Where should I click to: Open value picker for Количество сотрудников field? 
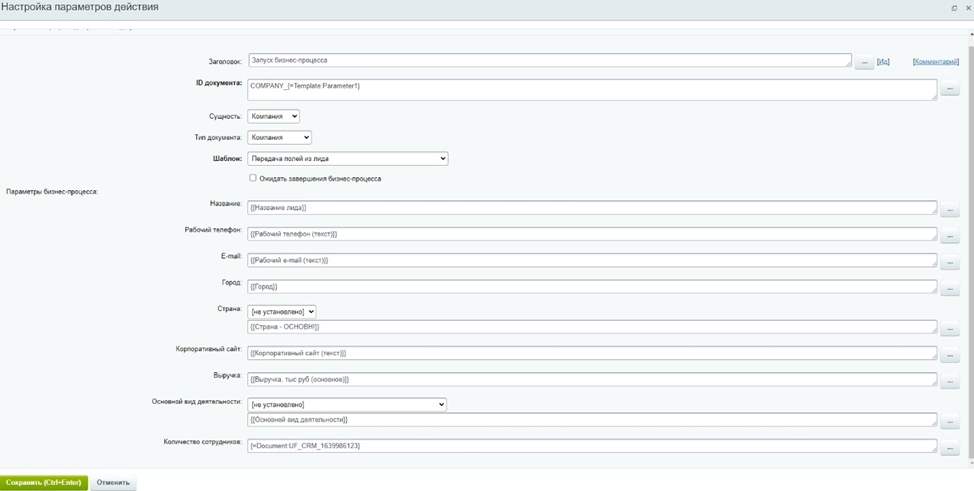coord(949,449)
